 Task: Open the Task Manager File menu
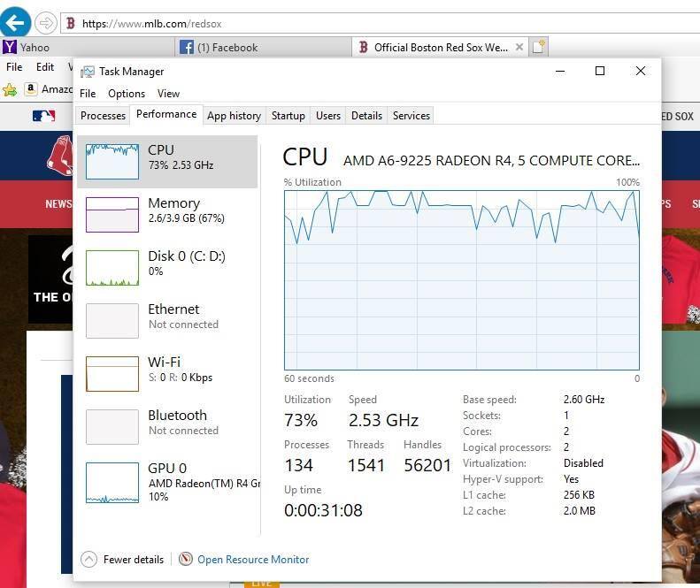(x=88, y=93)
